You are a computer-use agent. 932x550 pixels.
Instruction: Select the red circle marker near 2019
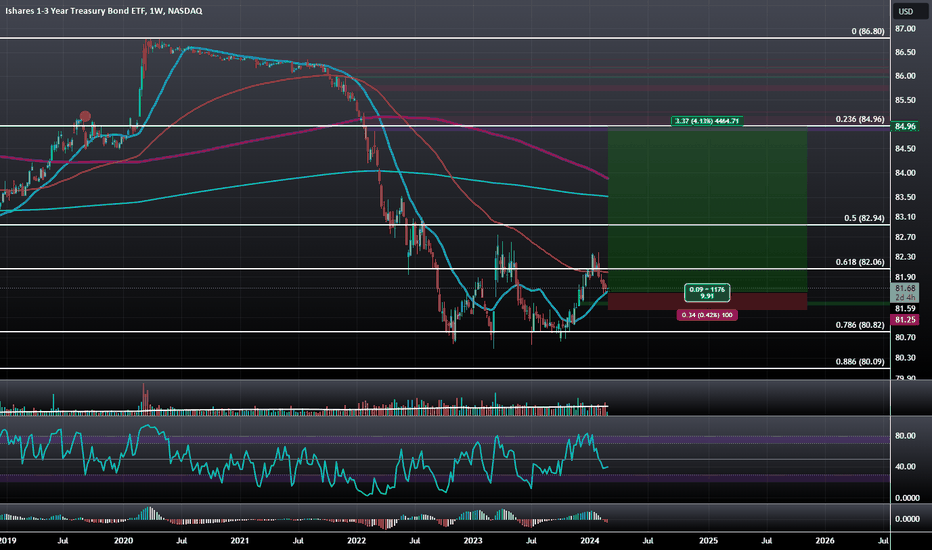click(85, 117)
